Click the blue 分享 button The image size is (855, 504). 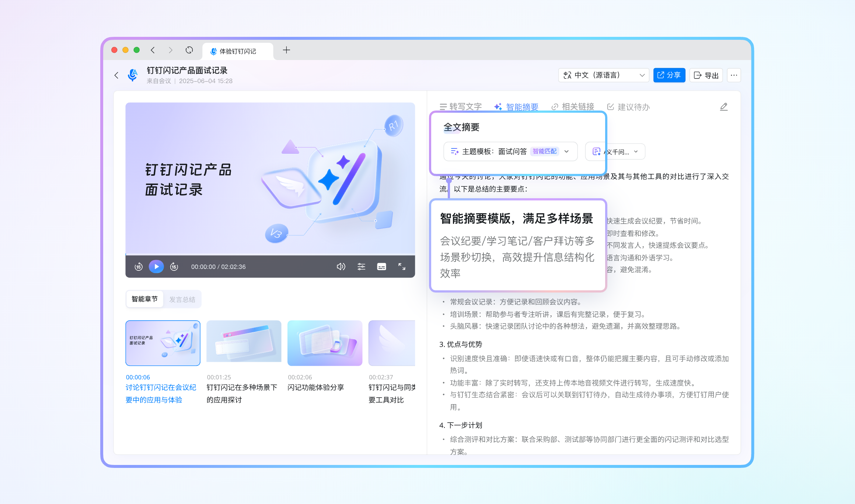pos(669,75)
